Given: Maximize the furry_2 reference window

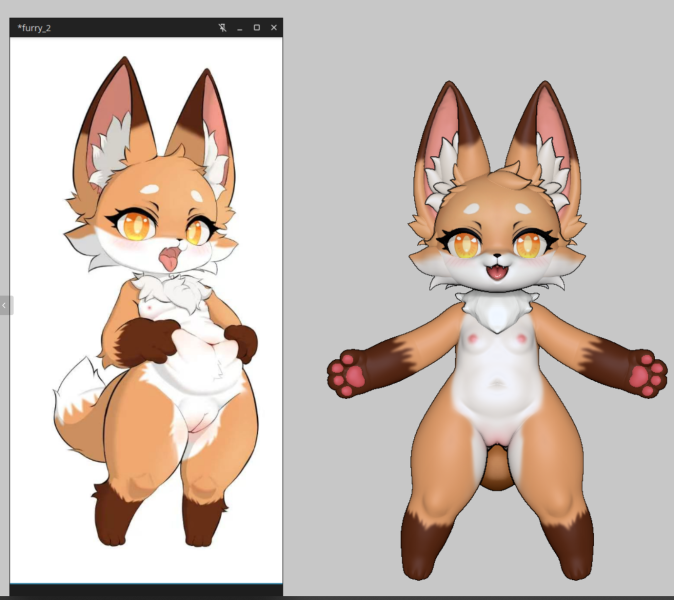Looking at the screenshot, I should 257,28.
